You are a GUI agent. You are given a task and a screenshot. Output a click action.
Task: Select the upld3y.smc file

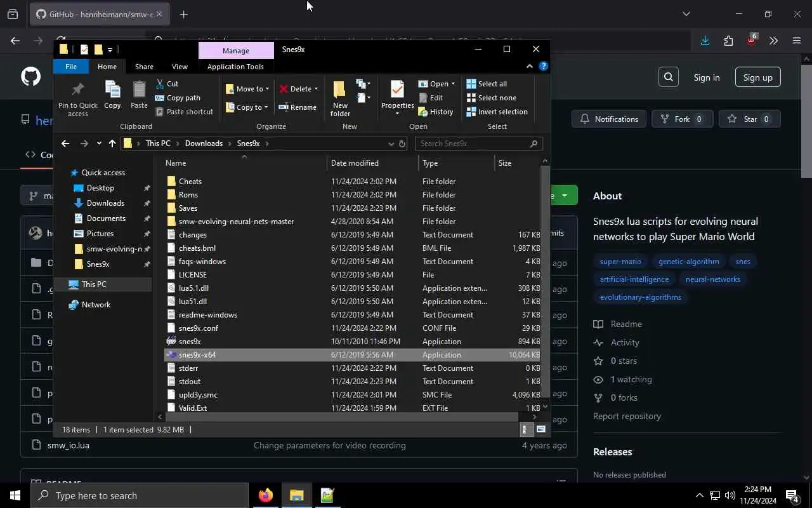198,395
